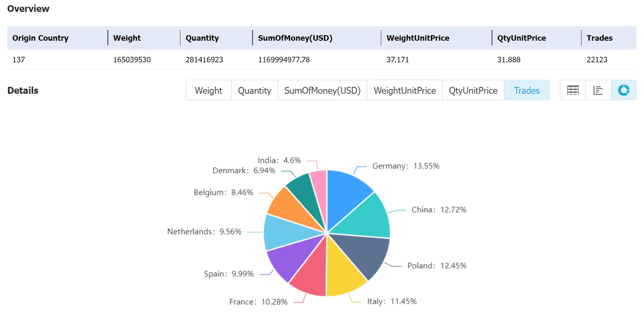The width and height of the screenshot is (644, 313).
Task: Click the Details section heading
Action: tap(23, 90)
